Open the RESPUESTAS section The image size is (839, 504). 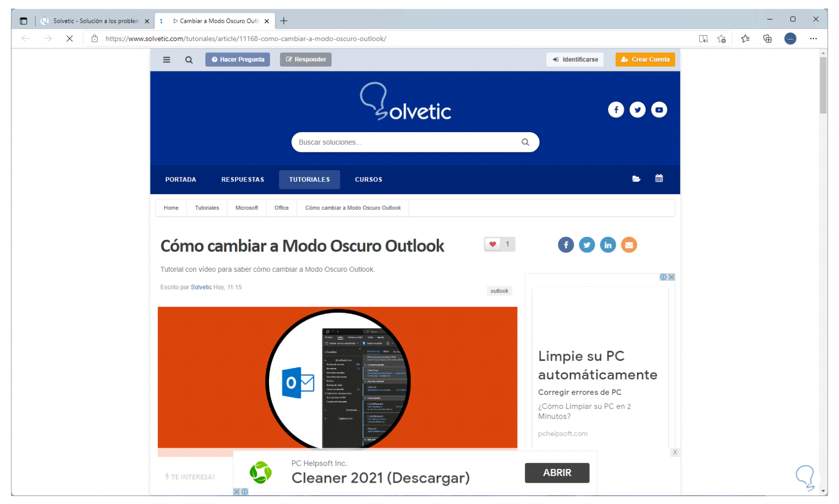click(243, 179)
